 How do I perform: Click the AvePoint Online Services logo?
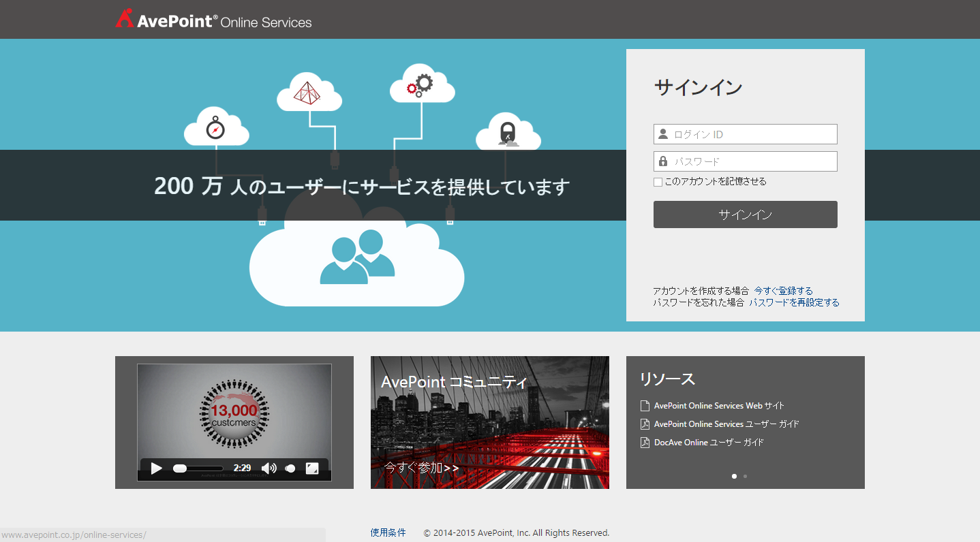click(x=213, y=20)
